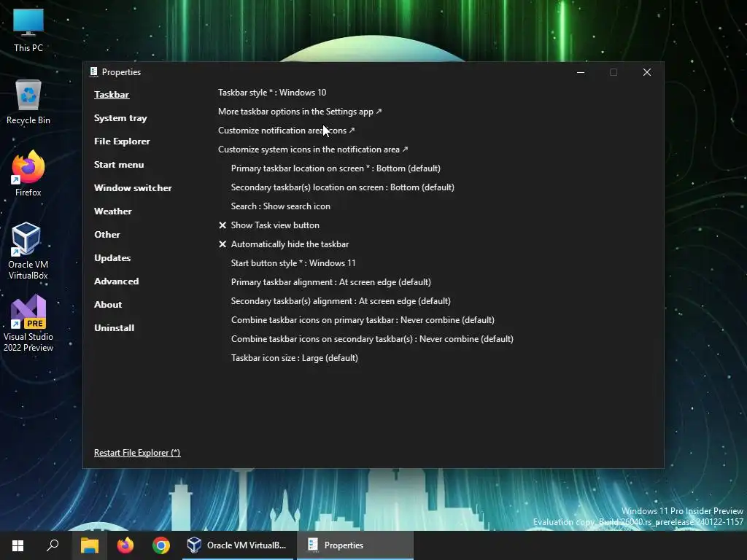The width and height of the screenshot is (747, 560).
Task: Launch Firefox from the taskbar
Action: pyautogui.click(x=125, y=545)
